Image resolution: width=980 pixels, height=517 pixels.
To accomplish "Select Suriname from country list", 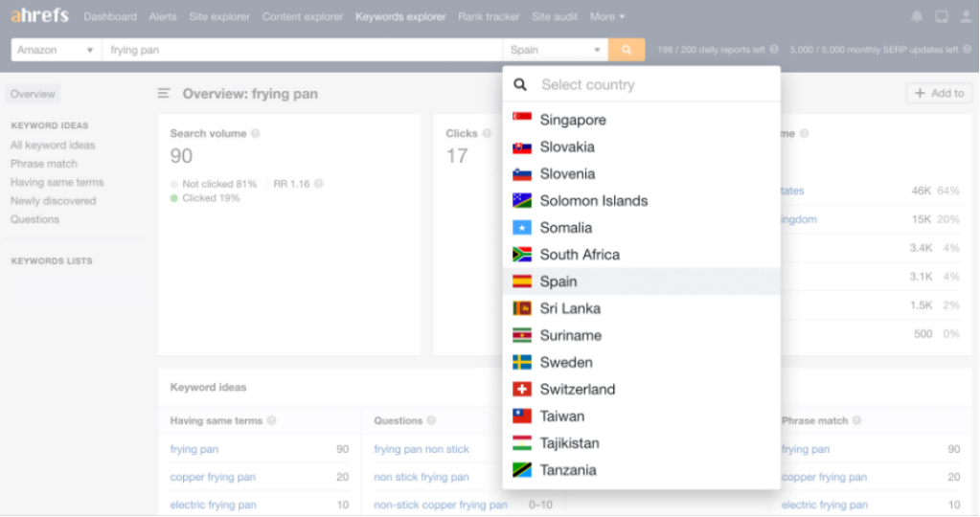I will coord(641,335).
